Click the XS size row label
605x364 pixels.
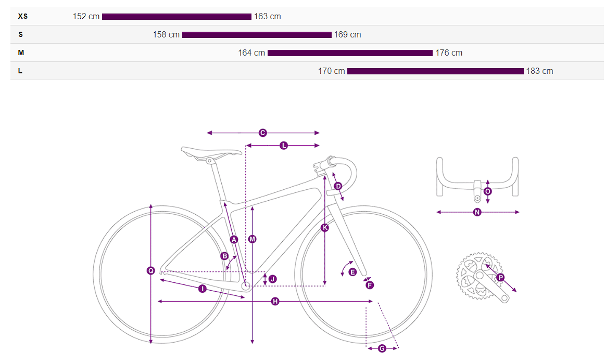[x=23, y=17]
